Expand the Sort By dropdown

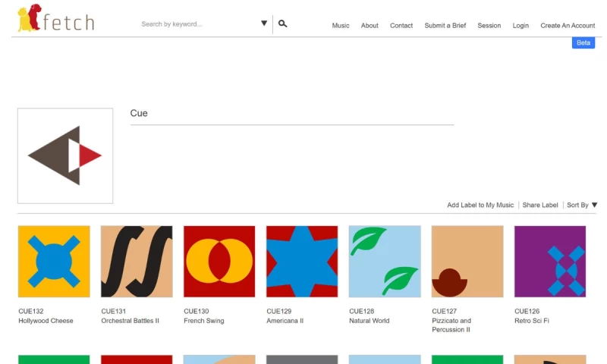(582, 206)
